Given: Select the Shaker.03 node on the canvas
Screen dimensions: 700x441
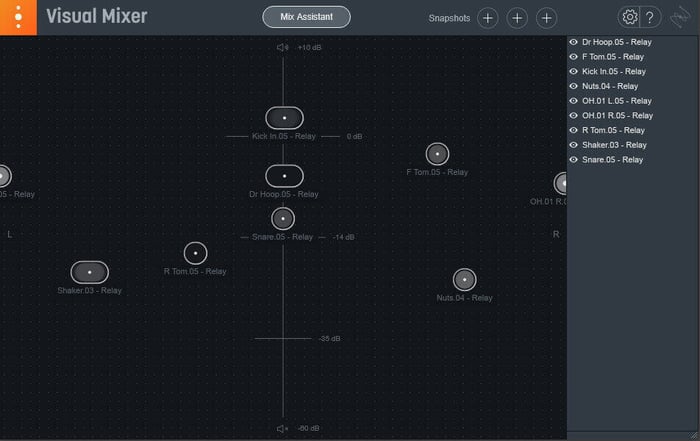Looking at the screenshot, I should point(90,272).
